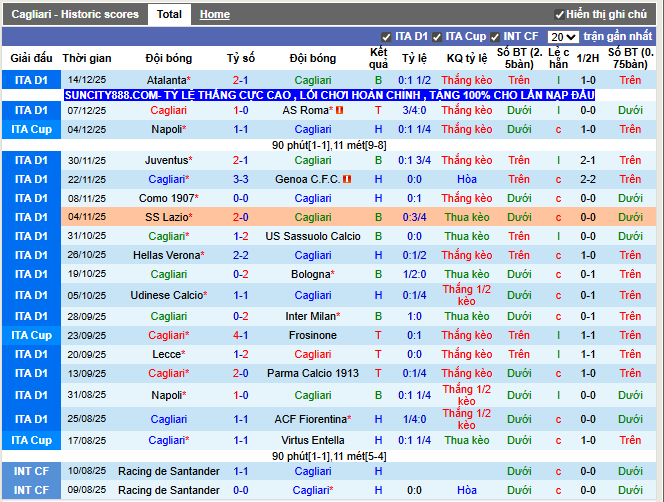Viewport: 664px width, 502px height.
Task: Open the SUNCITY888.COM advertisement banner
Action: tap(329, 95)
